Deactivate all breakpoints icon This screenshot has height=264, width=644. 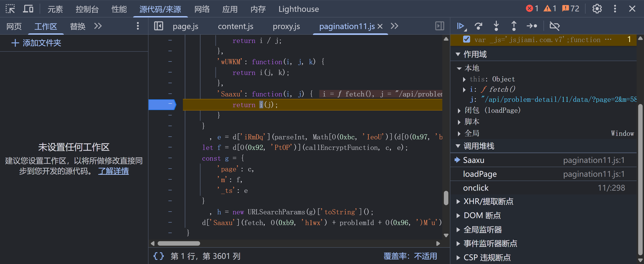(555, 26)
